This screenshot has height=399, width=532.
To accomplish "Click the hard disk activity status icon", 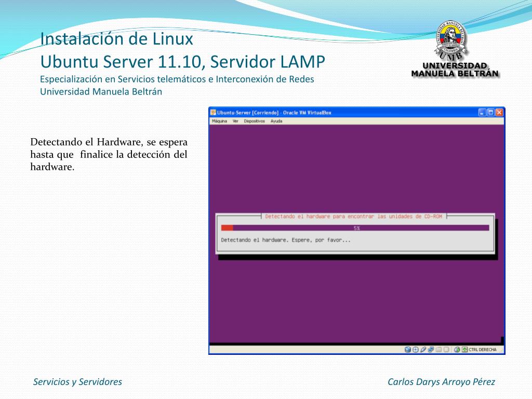I will point(408,350).
